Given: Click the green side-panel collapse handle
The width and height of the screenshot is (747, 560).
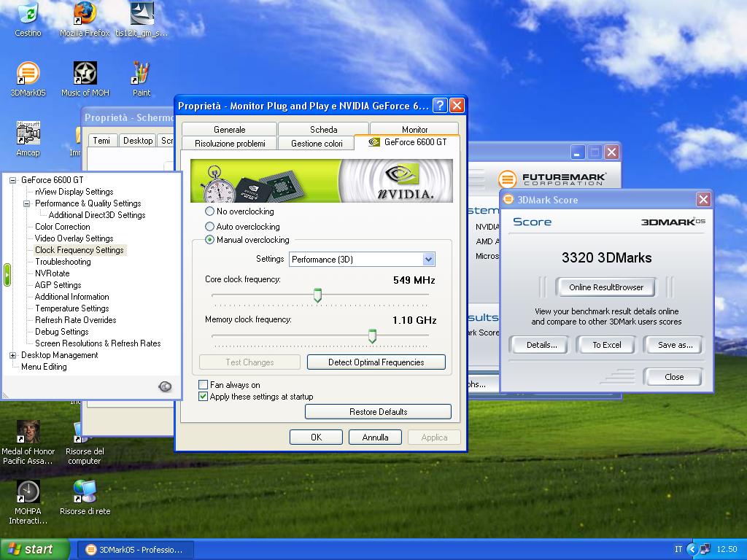Looking at the screenshot, I should 7,275.
